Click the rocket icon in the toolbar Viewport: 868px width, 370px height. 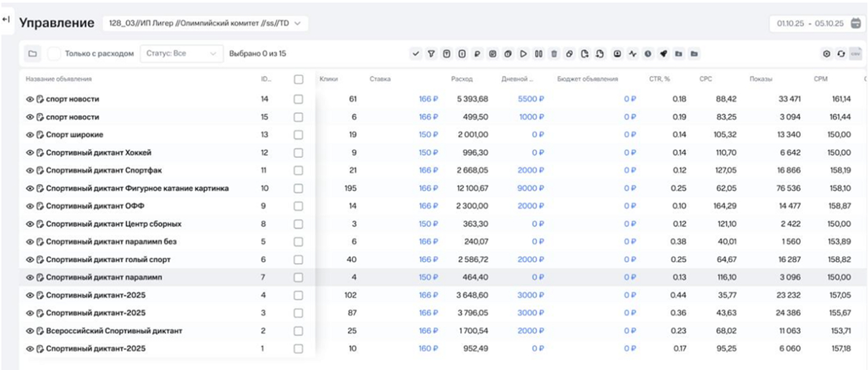coord(664,54)
